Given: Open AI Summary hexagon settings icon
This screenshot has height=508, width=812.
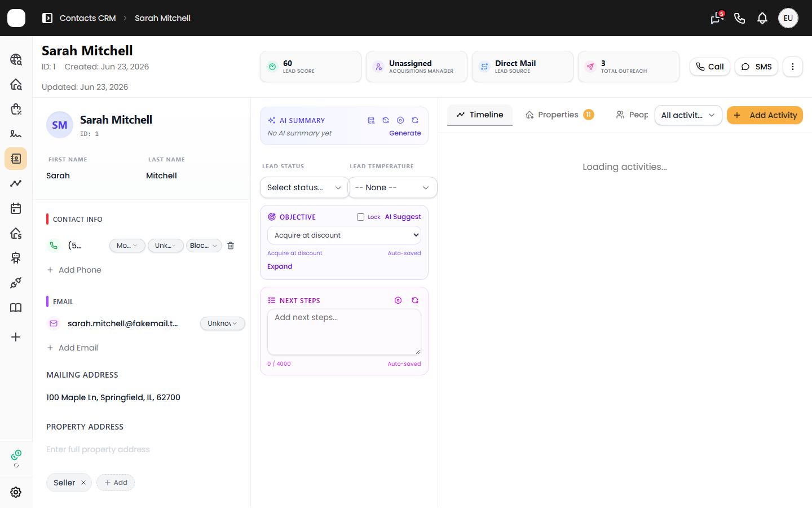Looking at the screenshot, I should pos(400,120).
